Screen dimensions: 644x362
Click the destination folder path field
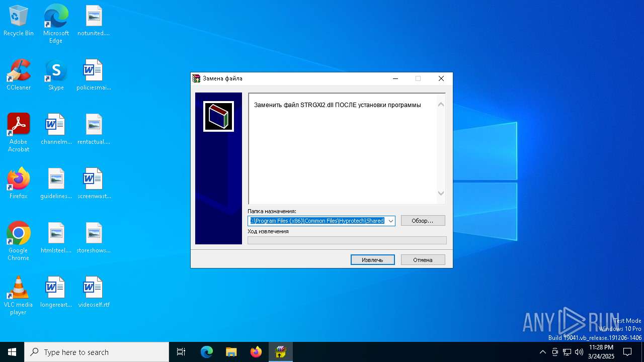tap(317, 221)
